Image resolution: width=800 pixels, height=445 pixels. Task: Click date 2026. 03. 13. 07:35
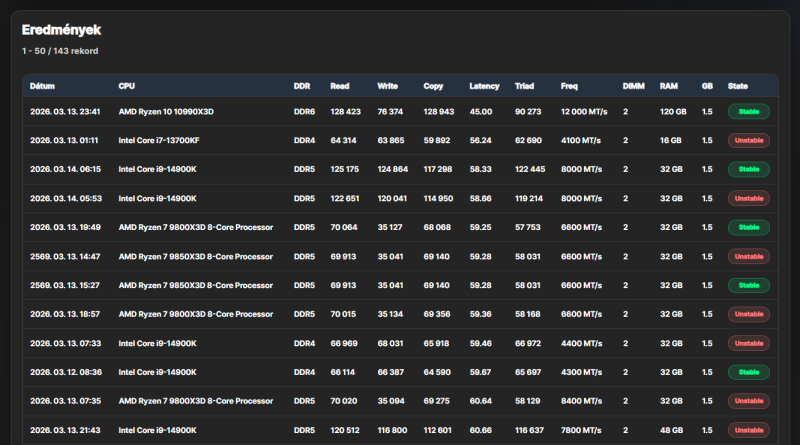65,401
